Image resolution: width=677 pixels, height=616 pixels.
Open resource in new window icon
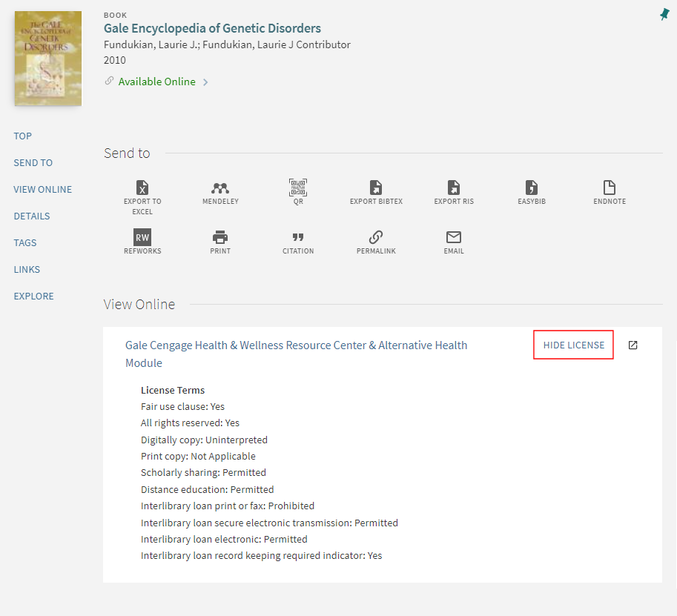tap(633, 345)
